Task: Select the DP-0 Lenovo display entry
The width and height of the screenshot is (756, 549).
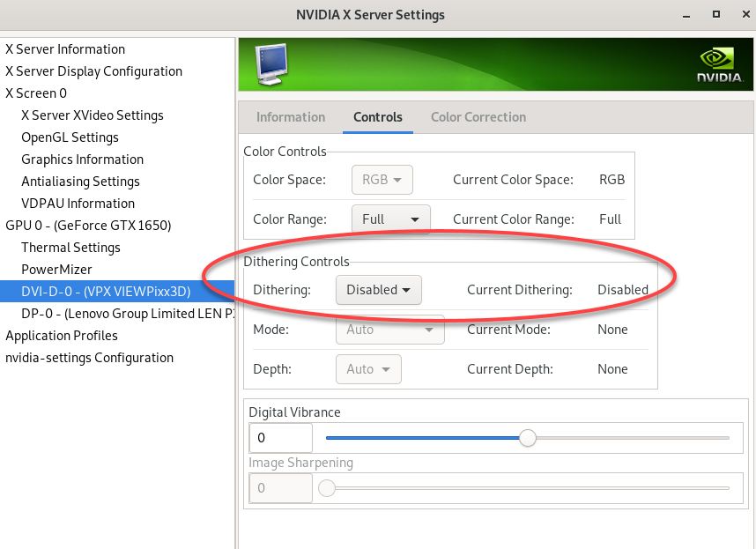Action: point(127,314)
